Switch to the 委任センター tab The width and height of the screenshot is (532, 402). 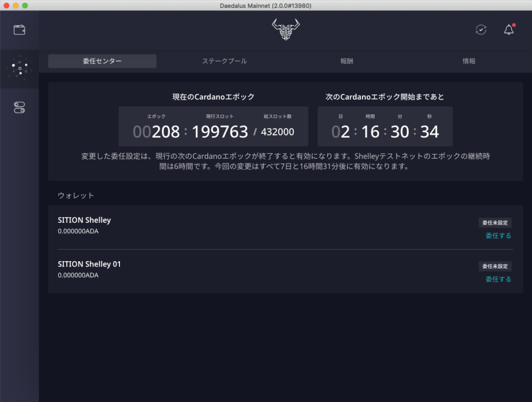102,61
